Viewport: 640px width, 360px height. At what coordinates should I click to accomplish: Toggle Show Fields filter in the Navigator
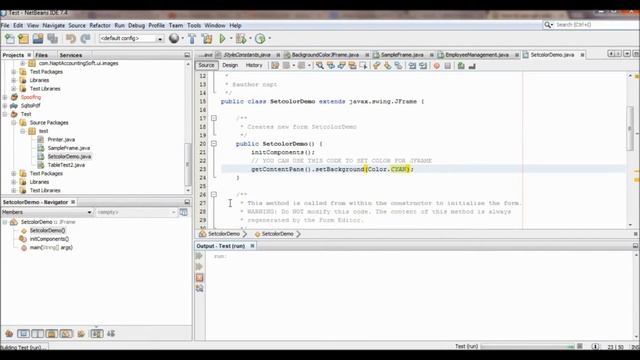(x=23, y=334)
